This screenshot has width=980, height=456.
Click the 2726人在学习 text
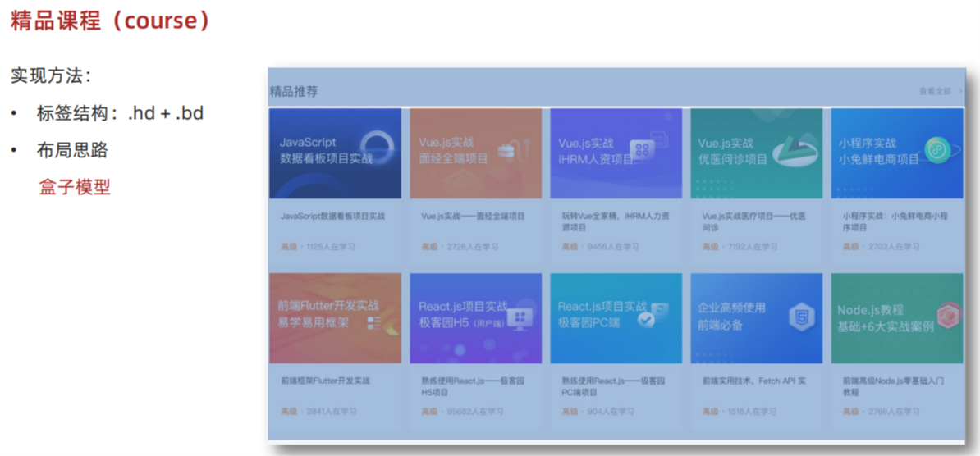(473, 247)
